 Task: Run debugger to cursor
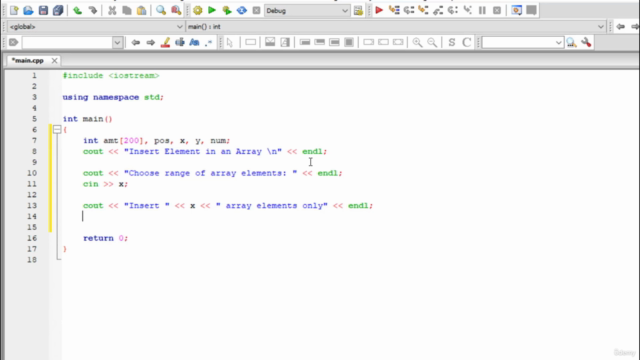[x=394, y=10]
